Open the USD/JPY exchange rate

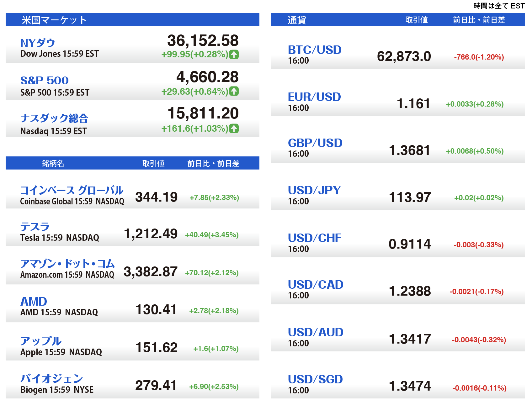coord(314,190)
